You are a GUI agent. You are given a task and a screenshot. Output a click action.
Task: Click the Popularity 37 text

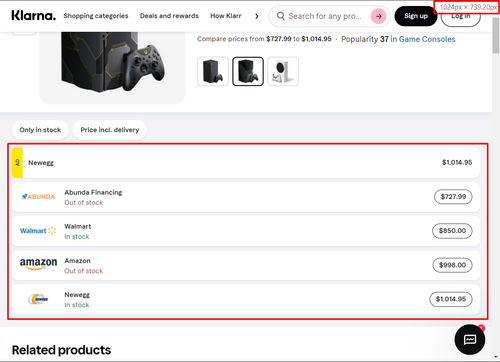pyautogui.click(x=365, y=39)
